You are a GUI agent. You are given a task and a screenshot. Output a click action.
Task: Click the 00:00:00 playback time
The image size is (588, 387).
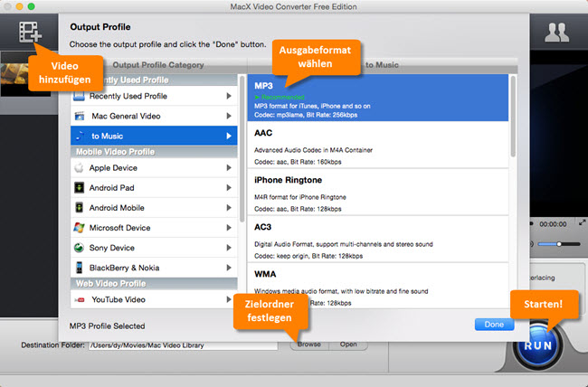553,224
